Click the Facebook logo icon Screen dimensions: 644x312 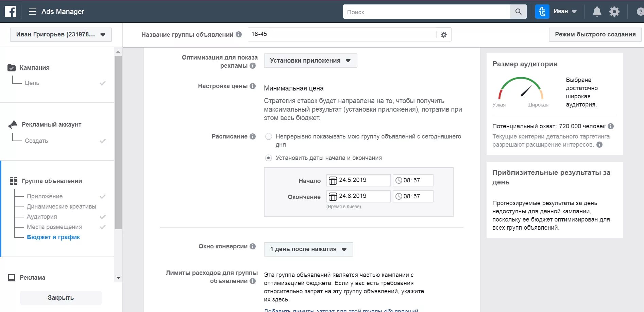coord(11,12)
